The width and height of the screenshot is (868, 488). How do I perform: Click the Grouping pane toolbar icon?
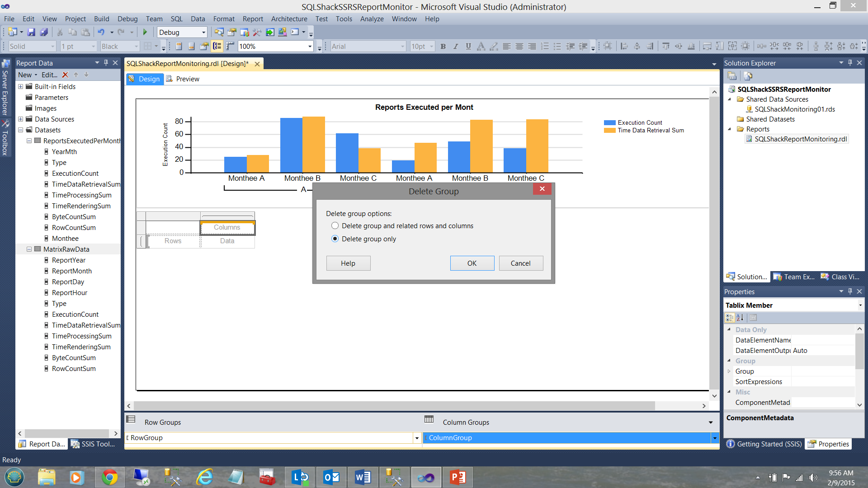[217, 46]
